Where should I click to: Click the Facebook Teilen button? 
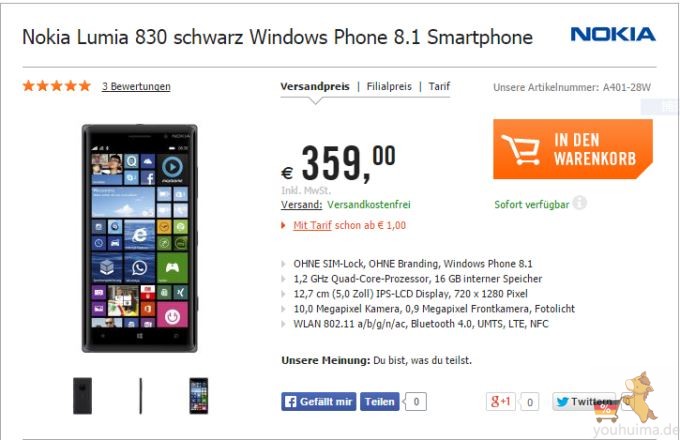point(379,402)
